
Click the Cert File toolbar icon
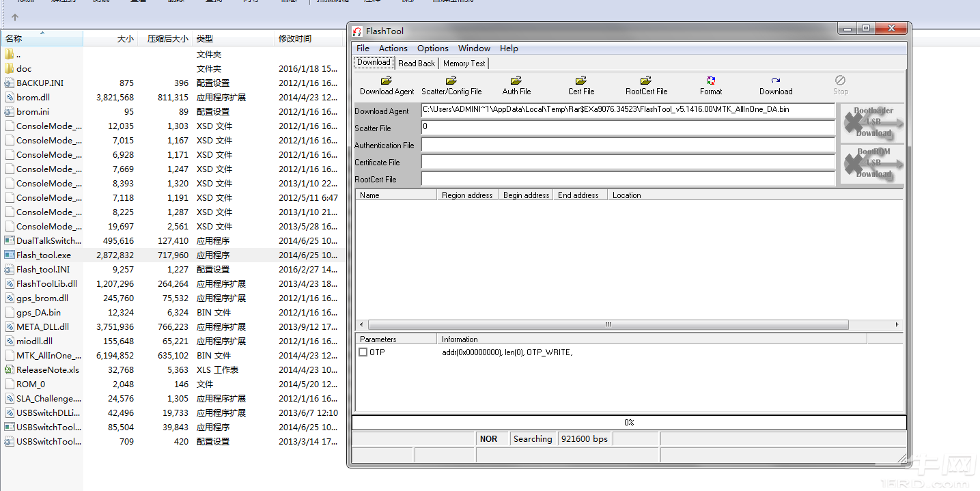(581, 85)
